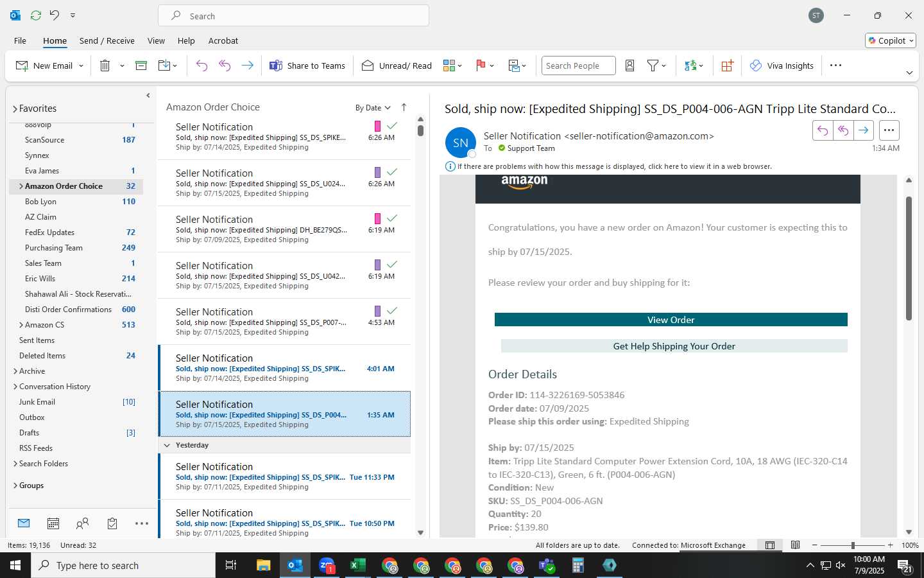Open the Delete dropdown arrow
This screenshot has height=578, width=924.
click(122, 66)
